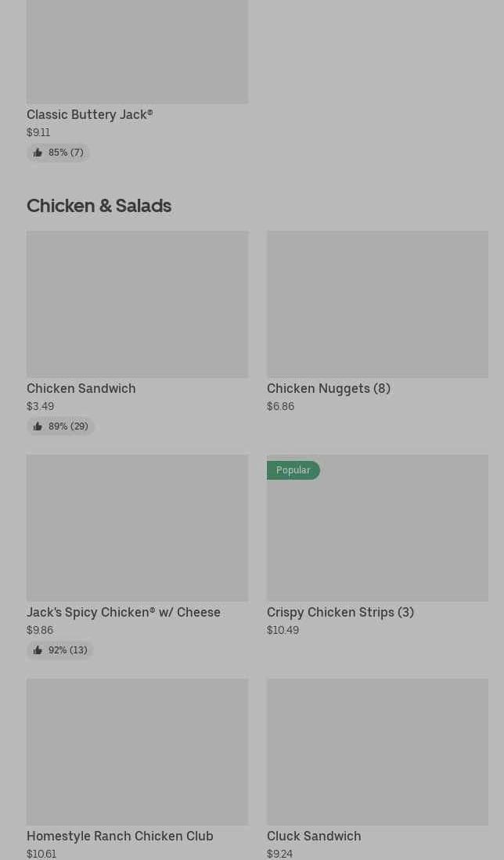
Task: Select the Cluck Sandwich image
Action: click(377, 751)
